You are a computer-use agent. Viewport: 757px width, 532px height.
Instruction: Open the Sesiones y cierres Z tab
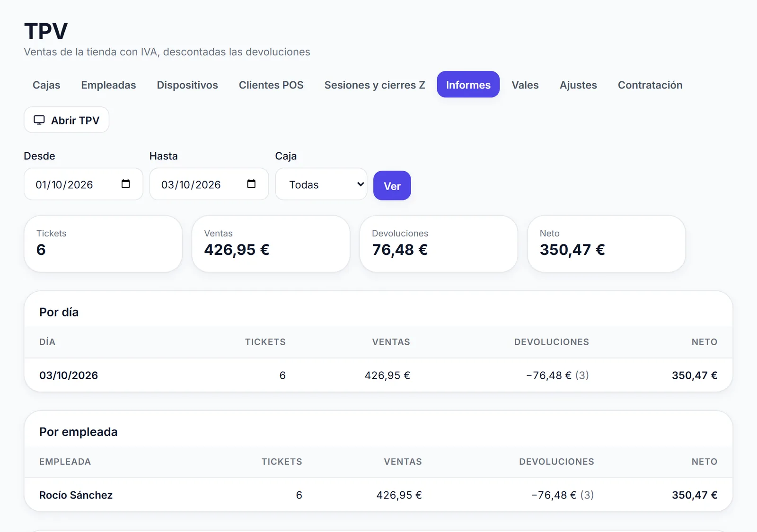click(x=375, y=85)
